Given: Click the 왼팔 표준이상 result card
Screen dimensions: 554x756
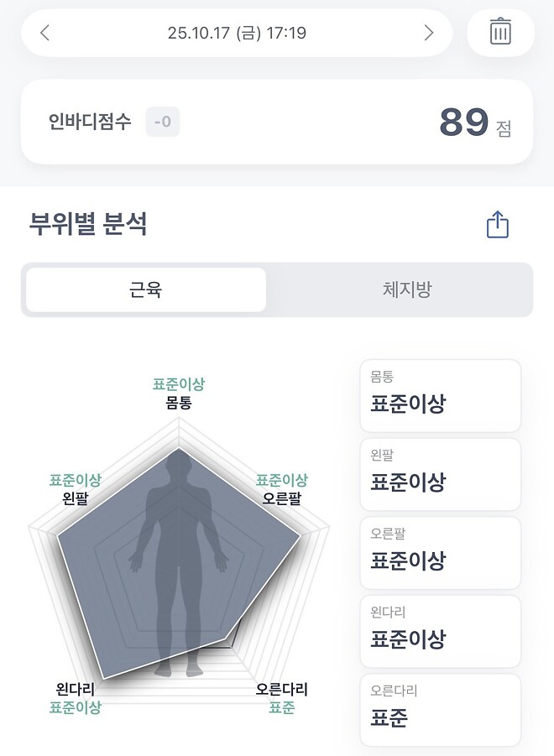Looking at the screenshot, I should point(440,474).
